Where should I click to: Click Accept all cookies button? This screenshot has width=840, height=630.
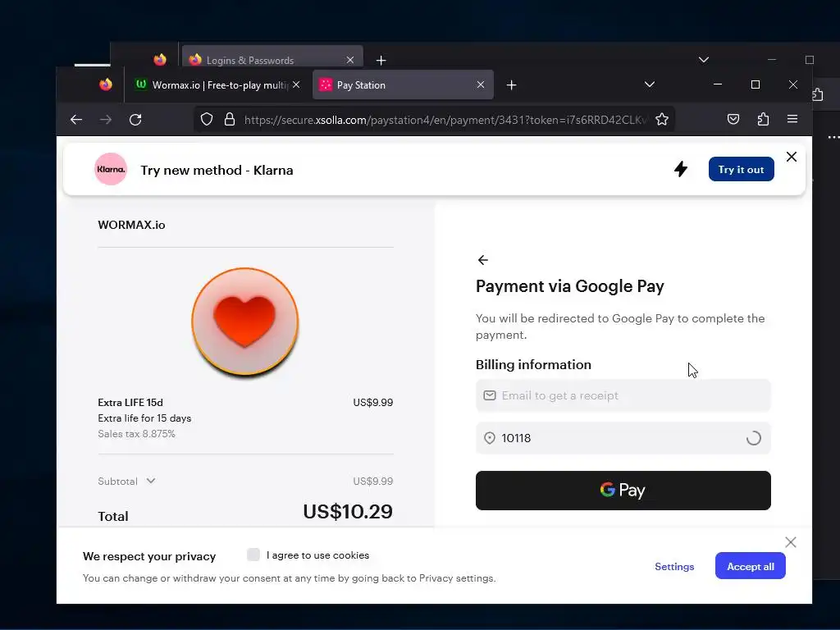[750, 566]
